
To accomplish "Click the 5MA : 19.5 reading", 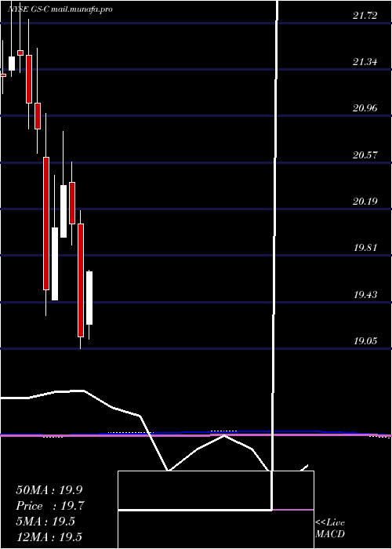I will coord(45,522).
